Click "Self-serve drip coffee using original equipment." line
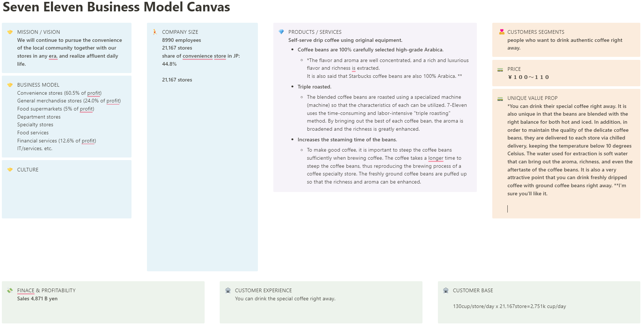 [345, 40]
